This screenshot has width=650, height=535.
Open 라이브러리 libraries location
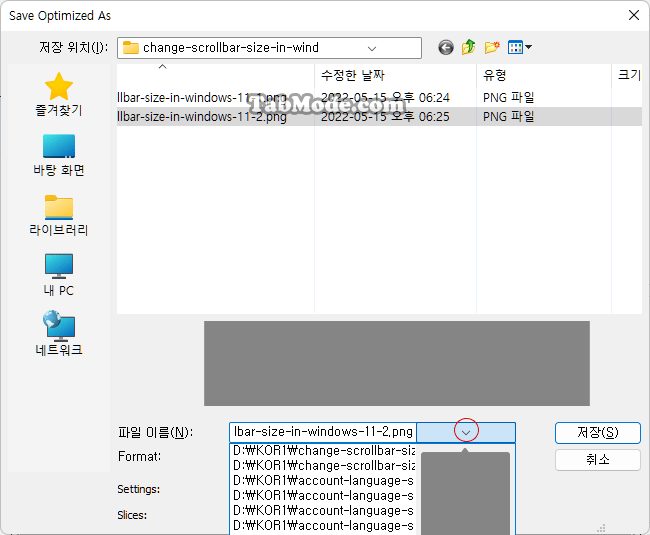pos(59,215)
